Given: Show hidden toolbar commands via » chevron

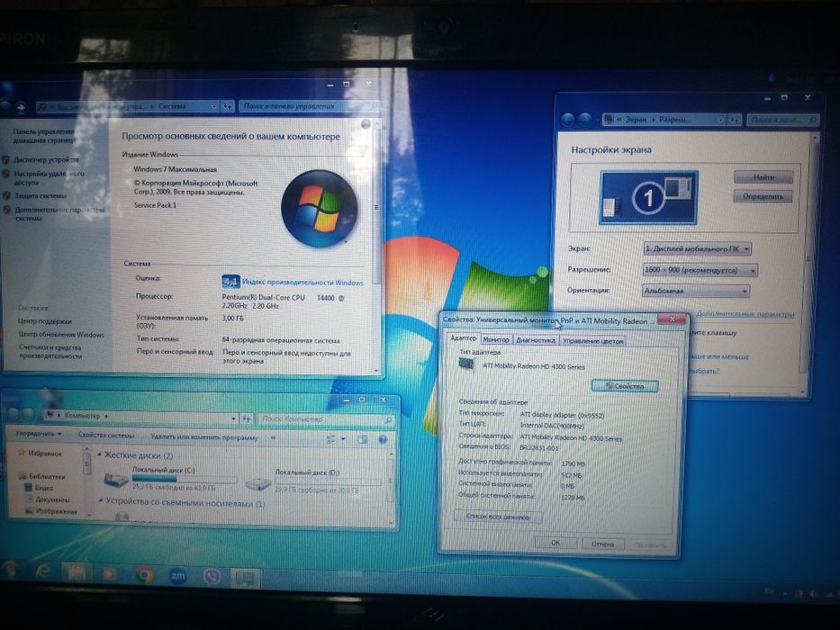Looking at the screenshot, I should pos(273,437).
